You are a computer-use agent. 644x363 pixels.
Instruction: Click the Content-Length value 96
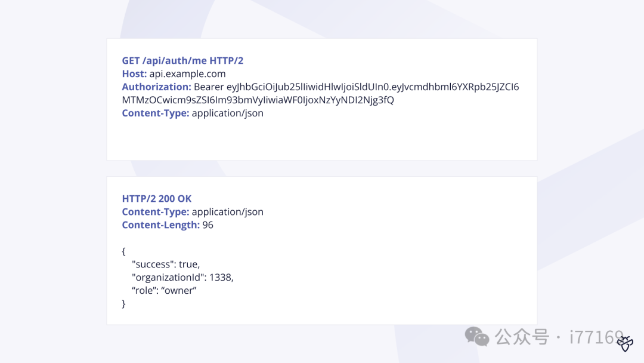208,225
